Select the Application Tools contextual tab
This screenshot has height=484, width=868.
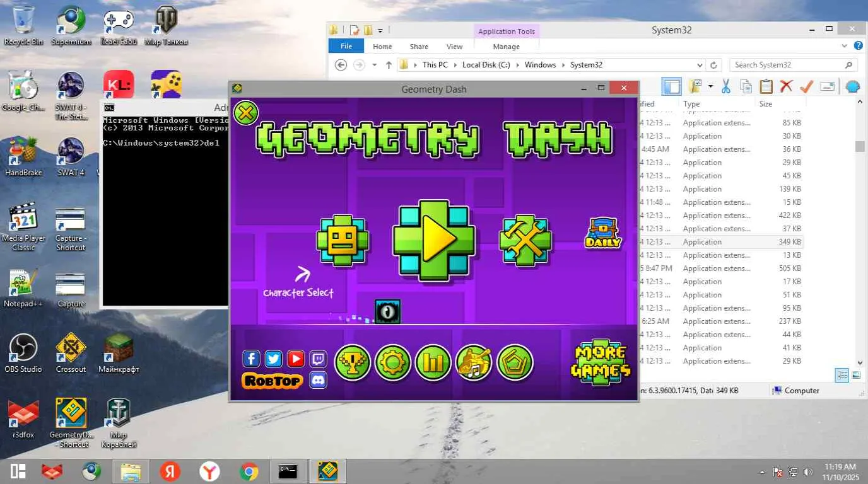click(x=506, y=32)
